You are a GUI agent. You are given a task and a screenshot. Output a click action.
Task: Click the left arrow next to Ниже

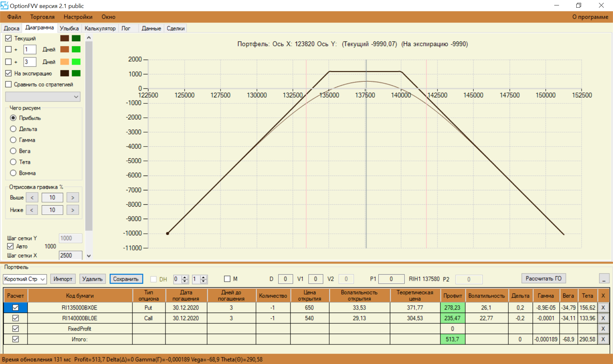coord(32,210)
